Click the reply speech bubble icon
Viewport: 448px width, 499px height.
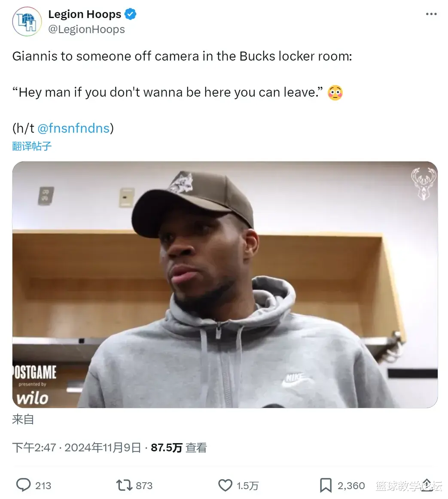click(x=24, y=485)
